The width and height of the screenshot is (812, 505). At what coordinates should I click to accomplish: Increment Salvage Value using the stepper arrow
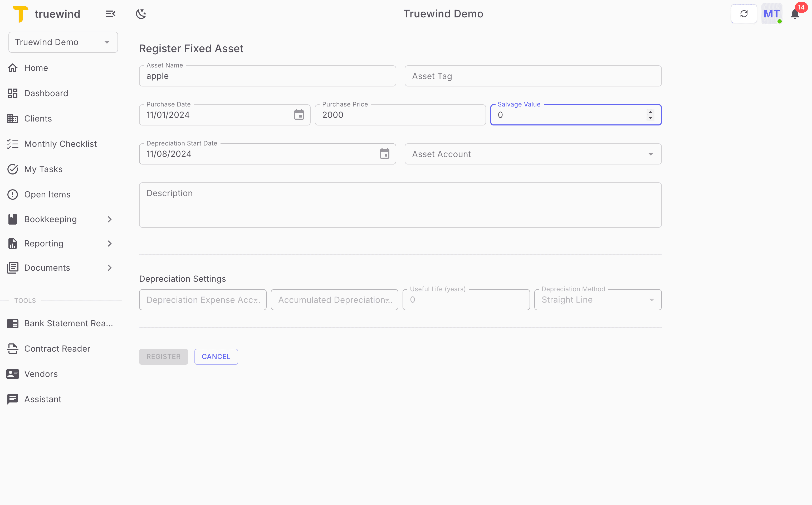pos(650,112)
